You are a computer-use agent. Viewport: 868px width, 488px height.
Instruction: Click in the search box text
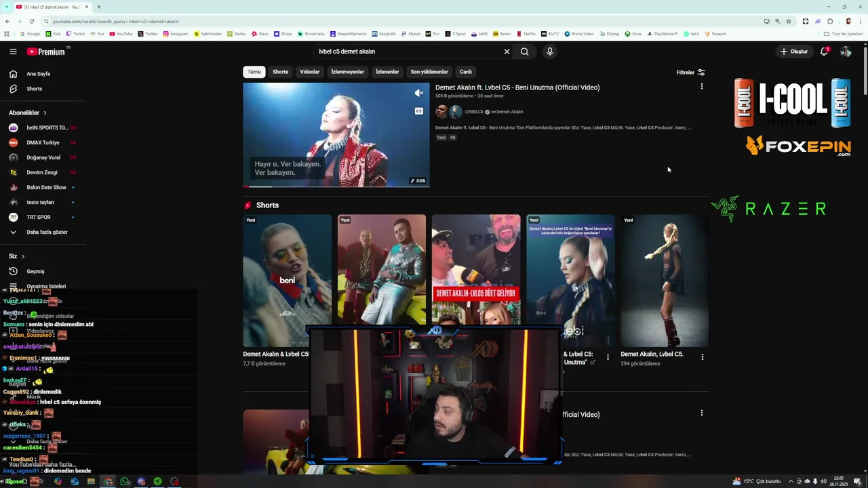(x=407, y=52)
